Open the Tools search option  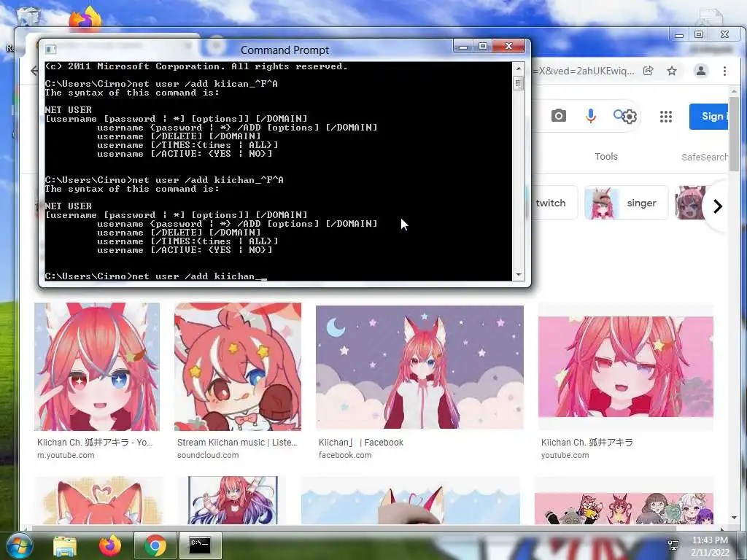point(606,156)
